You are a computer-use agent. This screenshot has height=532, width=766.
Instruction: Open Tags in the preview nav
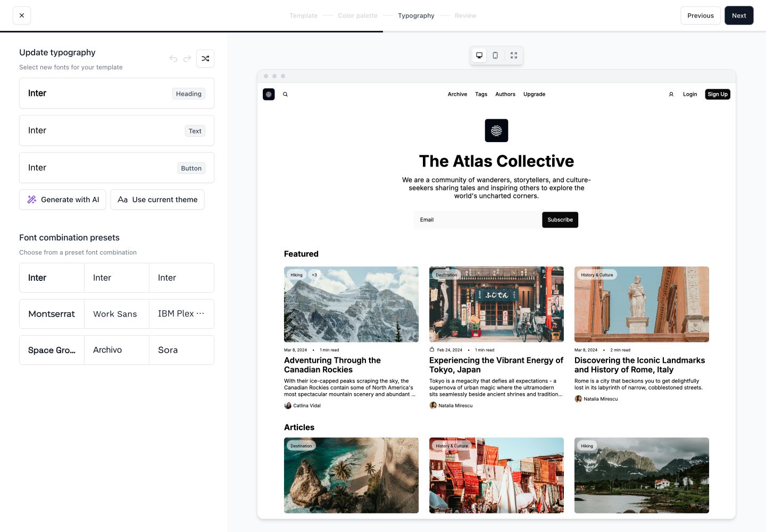pos(481,94)
